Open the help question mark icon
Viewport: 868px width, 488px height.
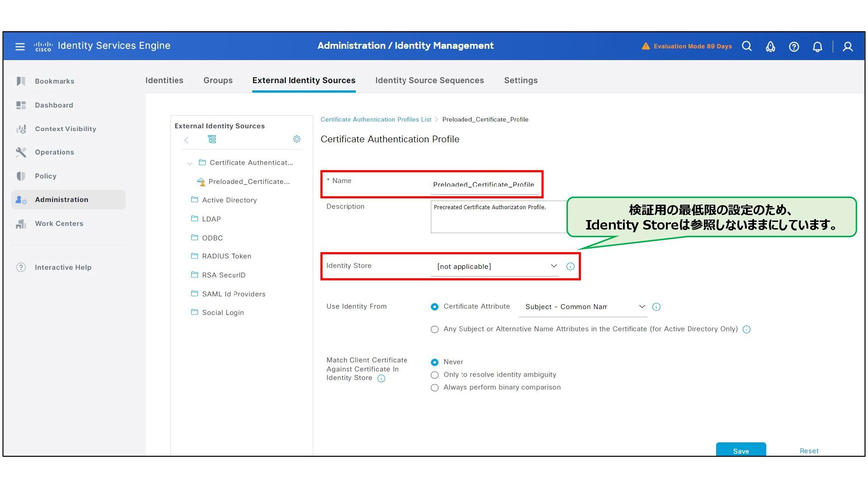tap(794, 47)
